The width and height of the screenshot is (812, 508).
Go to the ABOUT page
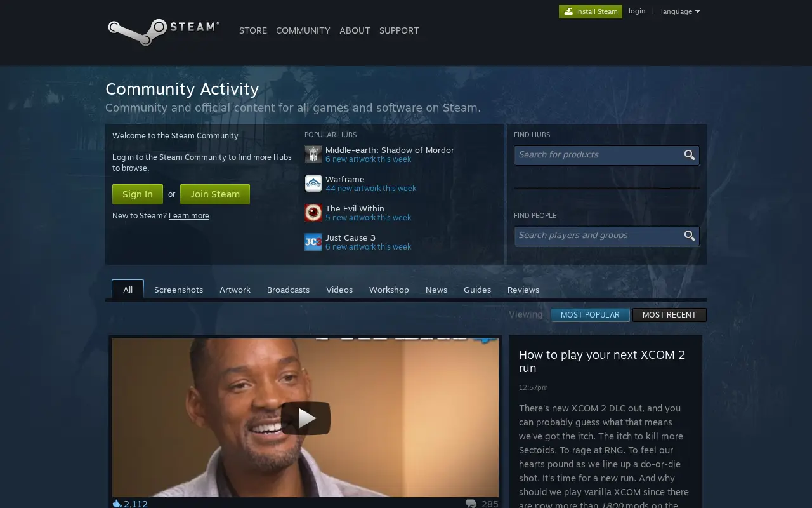[355, 30]
